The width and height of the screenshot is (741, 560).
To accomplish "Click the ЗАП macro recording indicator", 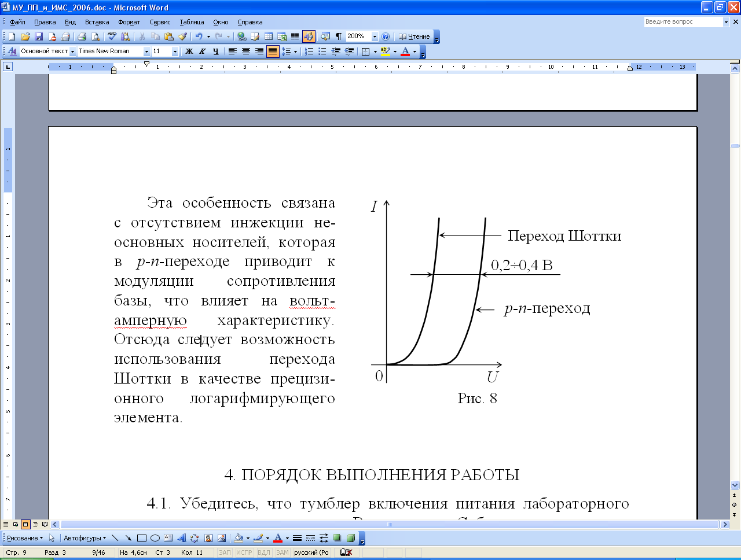I will click(x=225, y=552).
